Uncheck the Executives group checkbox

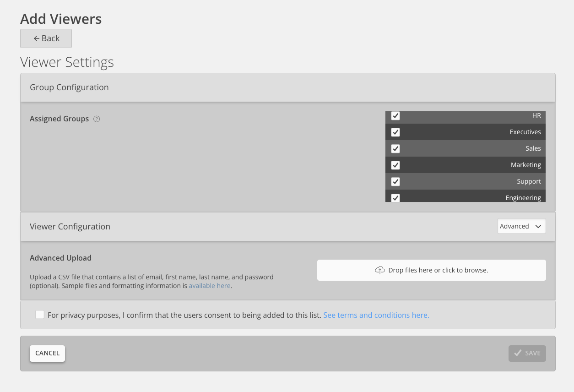395,132
